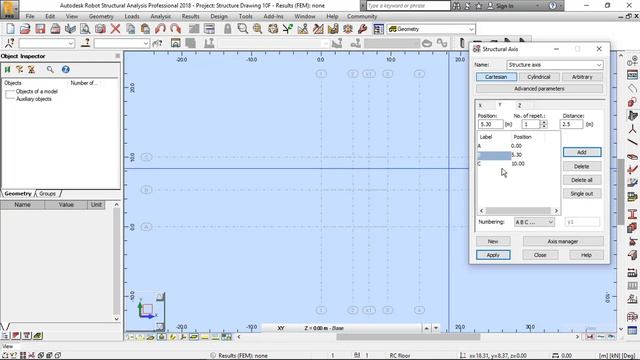Click the Position input field
640x360 pixels.
pos(490,124)
